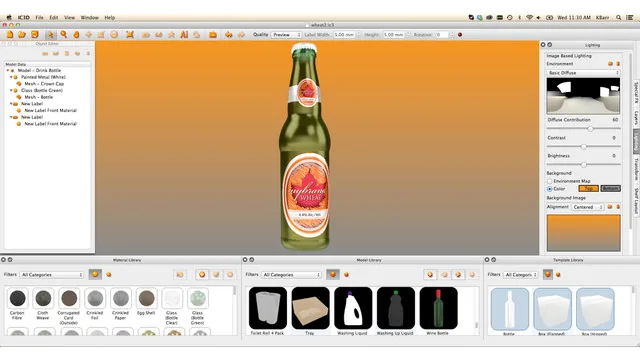This screenshot has width=640, height=360.
Task: Click the star icon in toolbar
Action: pyautogui.click(x=171, y=35)
